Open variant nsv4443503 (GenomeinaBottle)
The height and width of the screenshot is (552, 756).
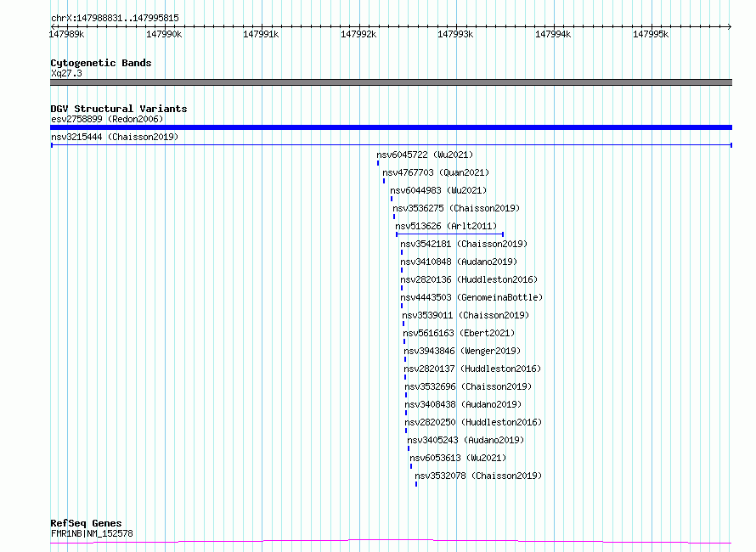pyautogui.click(x=471, y=297)
